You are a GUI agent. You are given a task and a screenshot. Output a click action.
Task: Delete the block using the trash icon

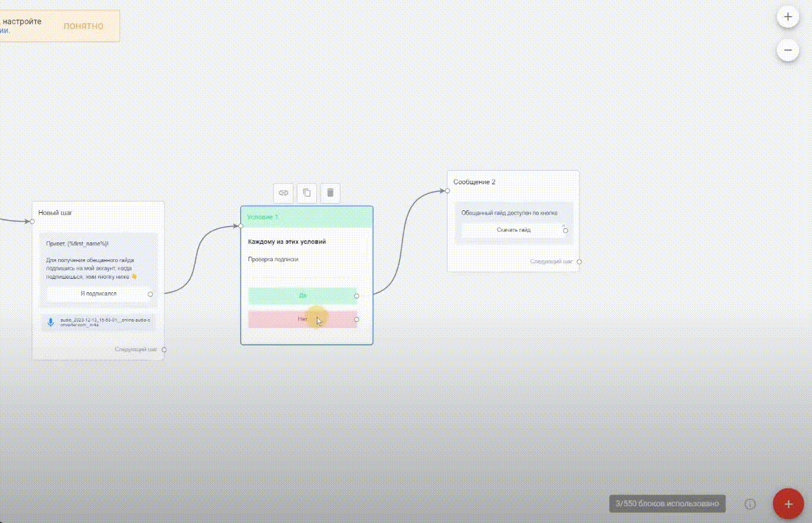331,193
